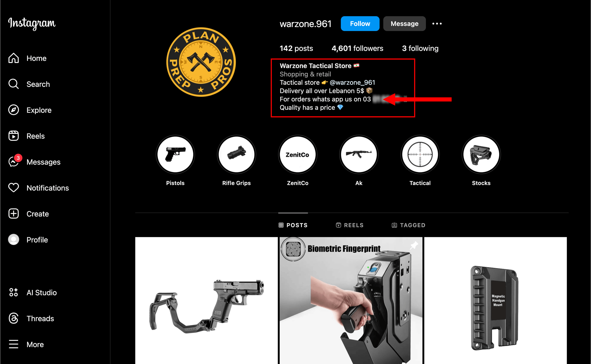This screenshot has height=364, width=591.
Task: Open Explore compass icon
Action: 14,110
